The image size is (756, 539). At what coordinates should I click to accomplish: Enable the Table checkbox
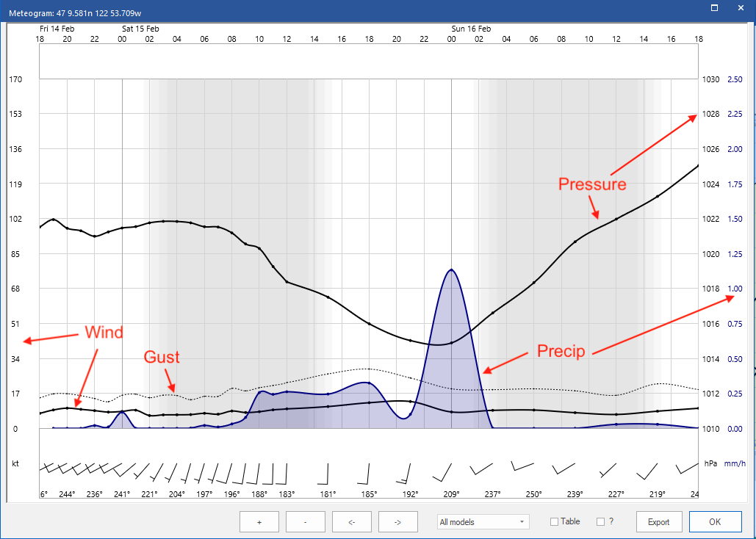coord(552,521)
